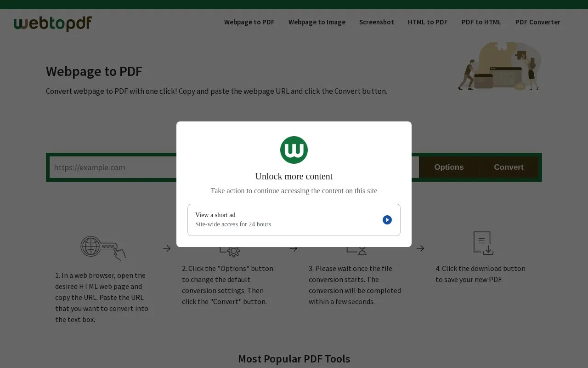Open the PDF Converter menu item

tap(538, 22)
